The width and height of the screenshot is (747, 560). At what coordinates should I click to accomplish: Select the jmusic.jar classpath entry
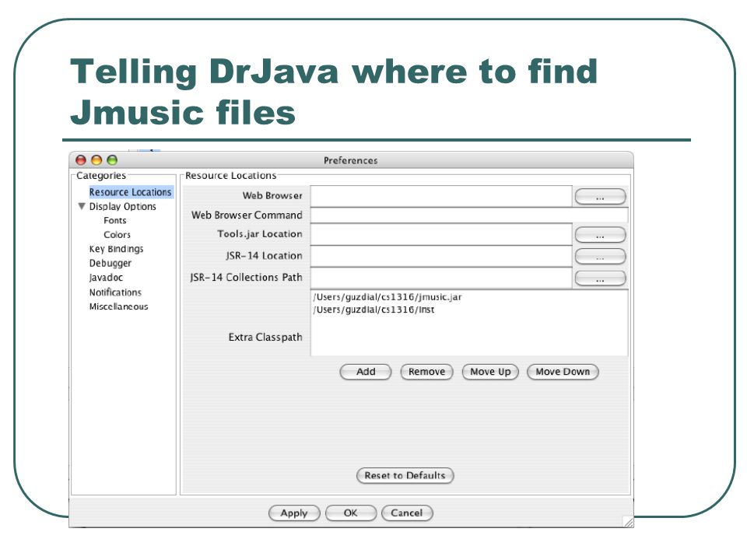388,297
